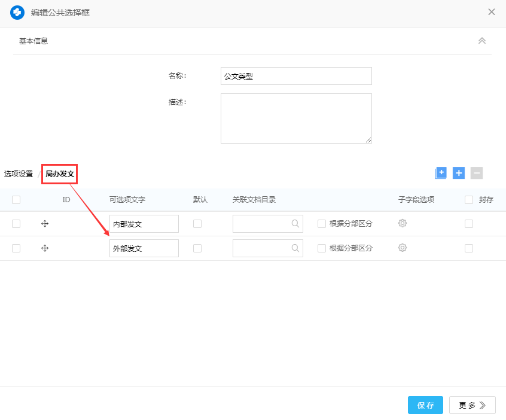
Task: Check the default box for 内部发文
Action: click(197, 224)
